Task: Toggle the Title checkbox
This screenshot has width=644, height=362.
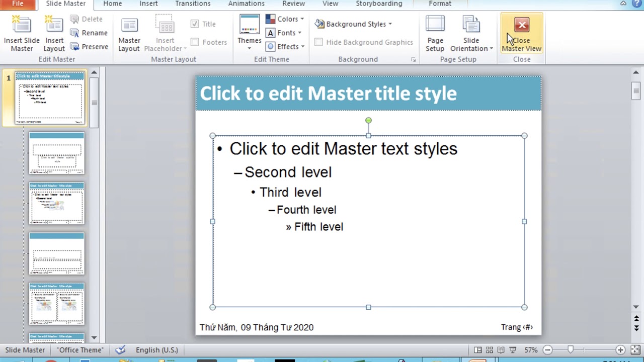Action: click(195, 24)
